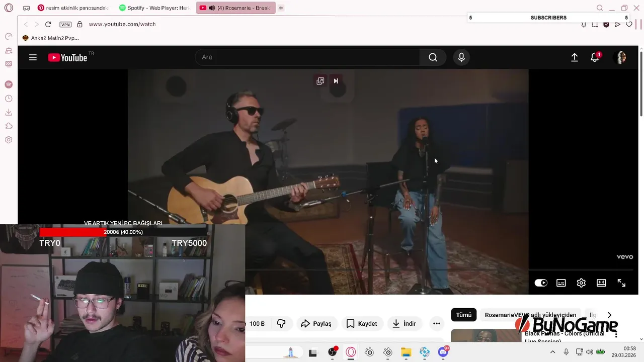Image resolution: width=644 pixels, height=362 pixels.
Task: View site security padlock info
Action: (x=79, y=24)
